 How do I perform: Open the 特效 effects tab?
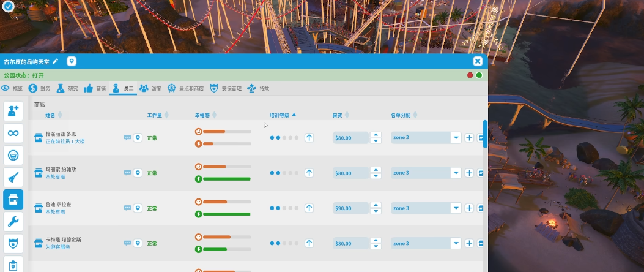258,88
